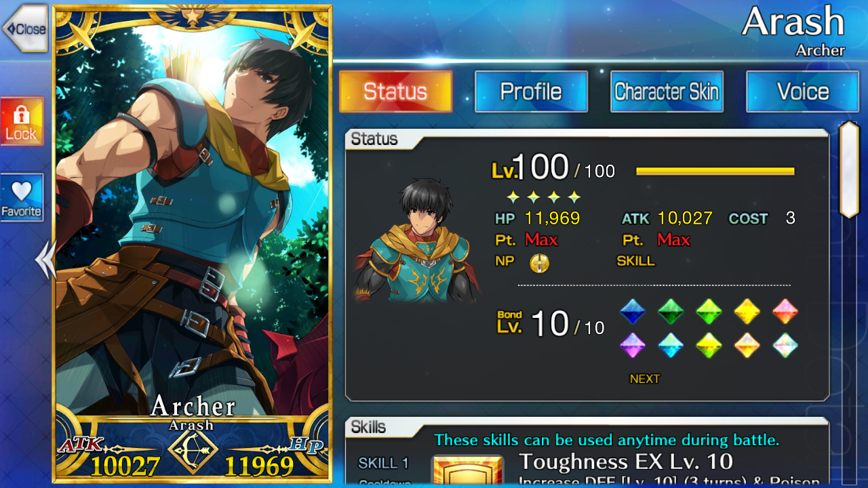Toggle the Favorite heart button
The height and width of the screenshot is (488, 868).
click(22, 197)
